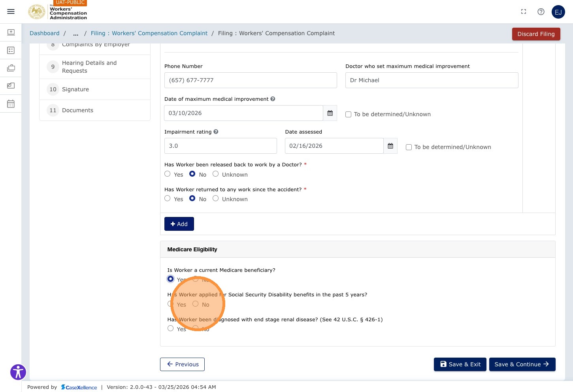Select Yes for current Medicare beneficiary

(x=170, y=279)
